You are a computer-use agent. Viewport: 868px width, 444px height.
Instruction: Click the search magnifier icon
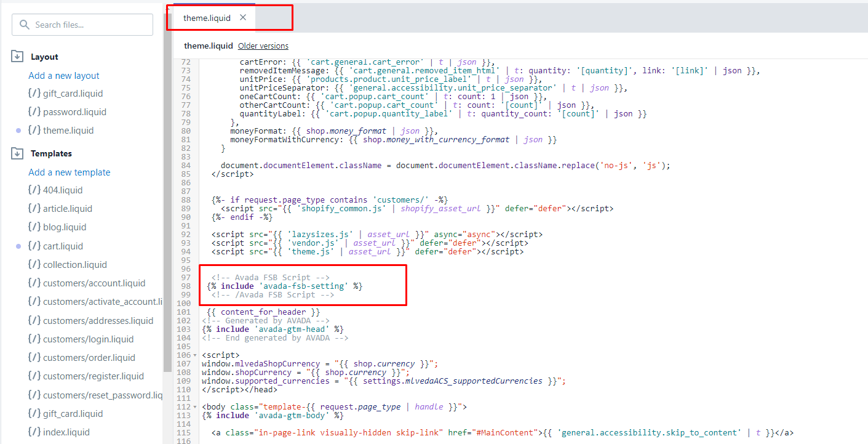tap(25, 25)
